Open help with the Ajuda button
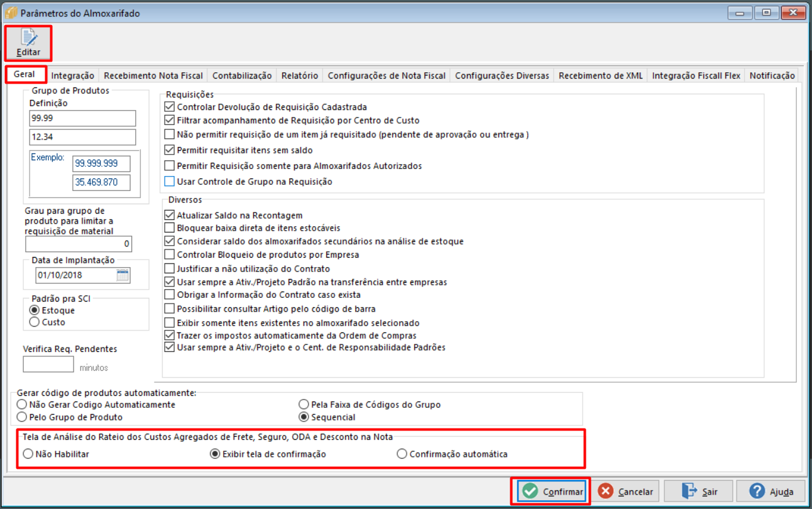 point(771,491)
